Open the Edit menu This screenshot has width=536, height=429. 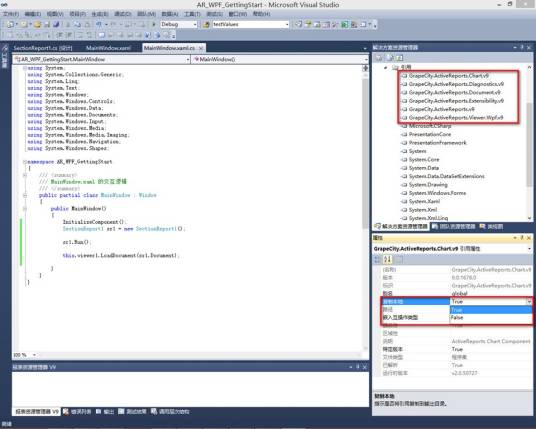[33, 14]
